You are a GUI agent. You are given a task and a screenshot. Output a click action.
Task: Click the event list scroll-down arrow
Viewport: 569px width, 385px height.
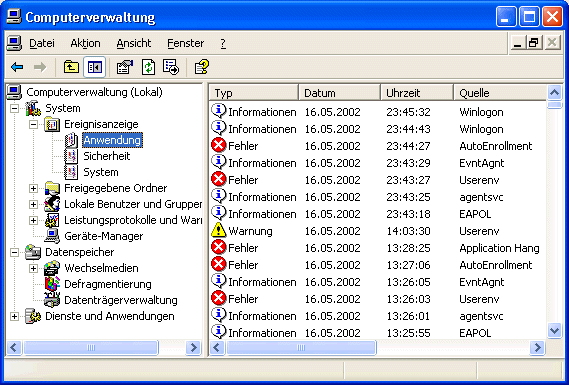pos(554,331)
